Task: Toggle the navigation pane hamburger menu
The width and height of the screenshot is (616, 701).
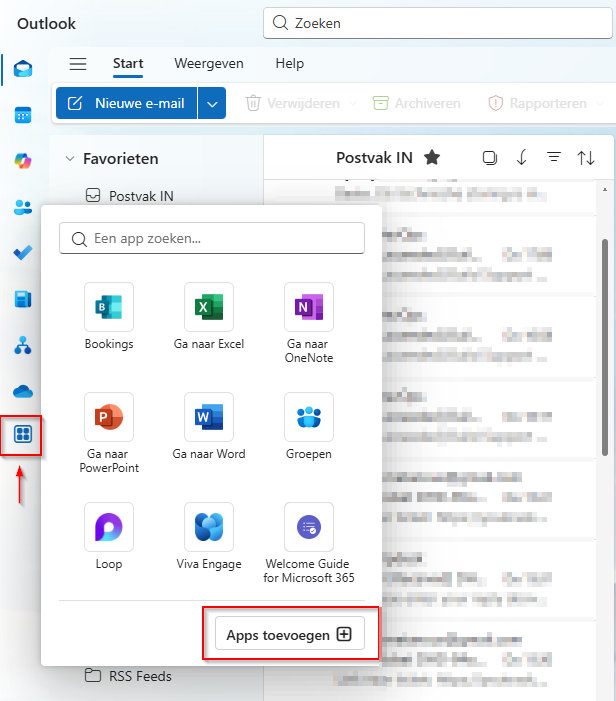Action: (78, 64)
